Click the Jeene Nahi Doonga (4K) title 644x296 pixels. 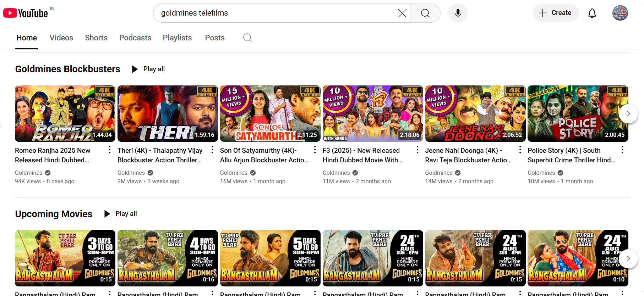[x=469, y=155]
